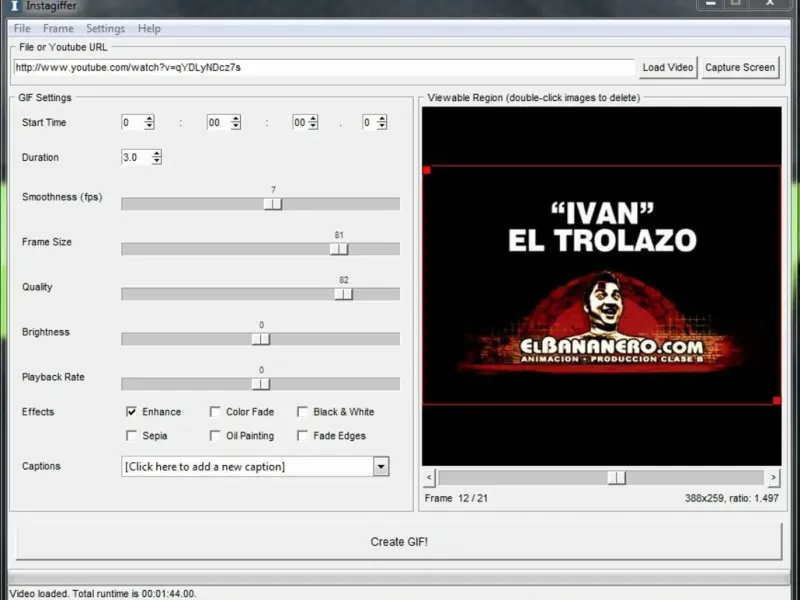Click the video preview image
This screenshot has height=600, width=800.
click(602, 286)
